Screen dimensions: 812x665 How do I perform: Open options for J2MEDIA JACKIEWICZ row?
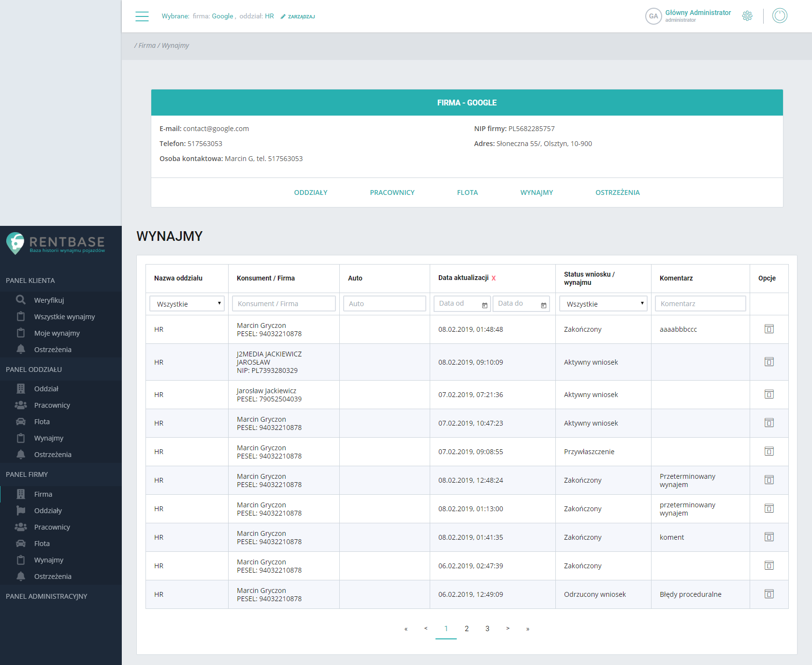[769, 362]
